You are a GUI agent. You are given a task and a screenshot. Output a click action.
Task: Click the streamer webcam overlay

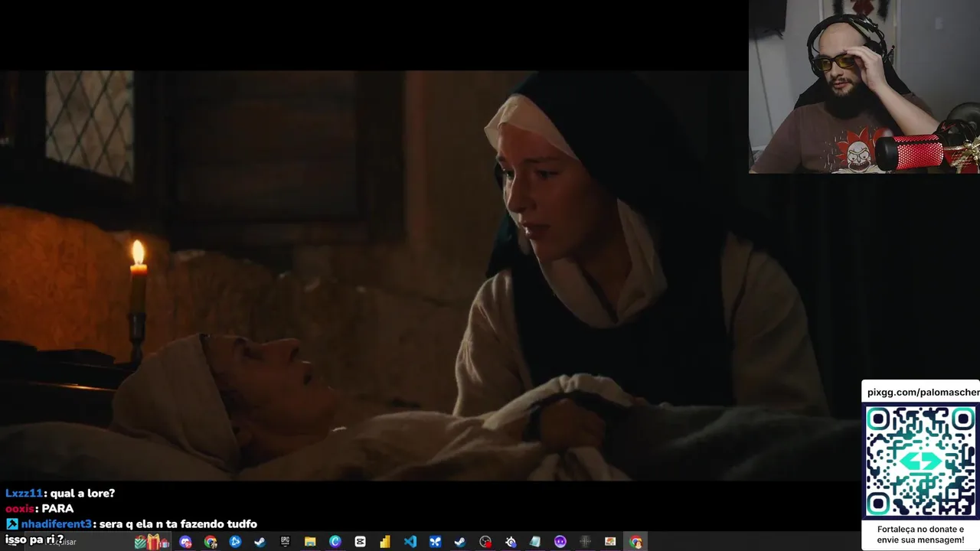click(x=864, y=86)
